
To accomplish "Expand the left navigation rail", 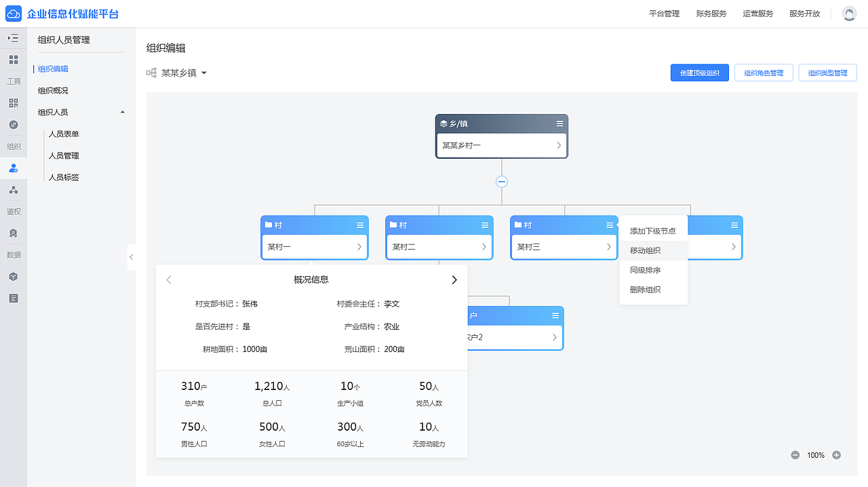I will (x=13, y=38).
